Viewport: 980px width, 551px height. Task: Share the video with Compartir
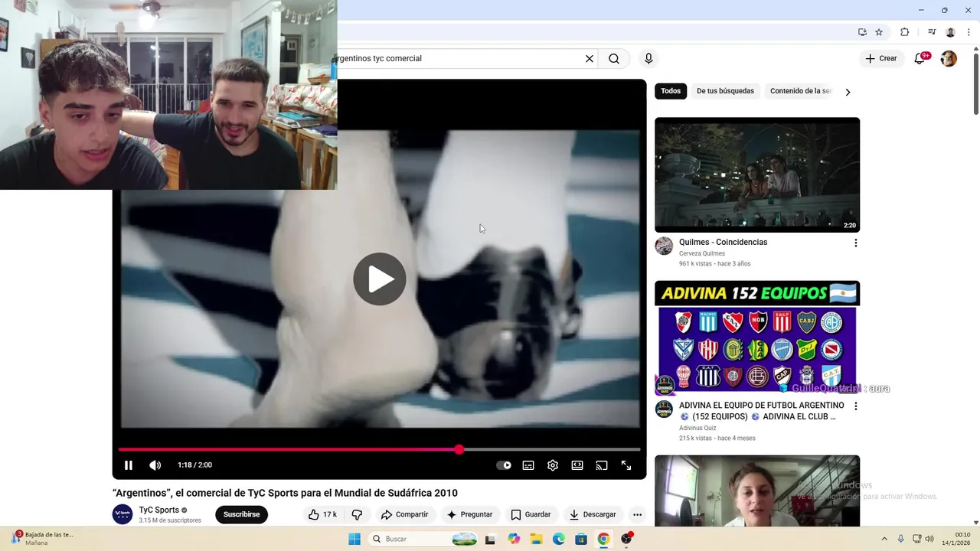coord(404,514)
